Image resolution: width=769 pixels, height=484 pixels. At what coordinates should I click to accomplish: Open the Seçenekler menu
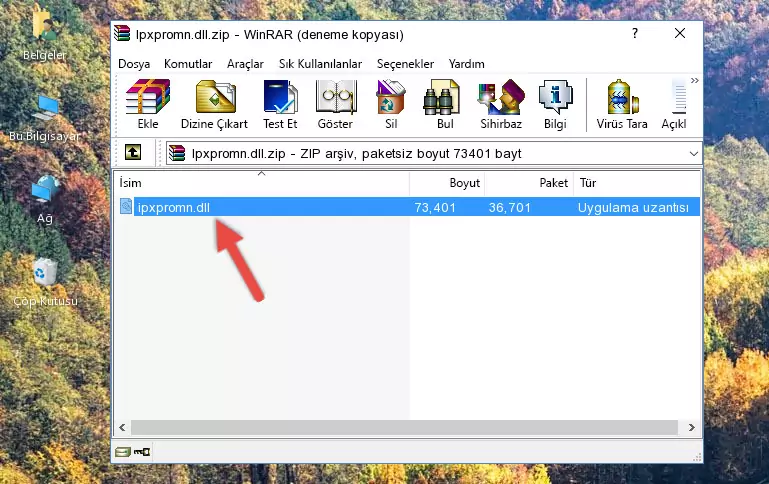[x=405, y=64]
